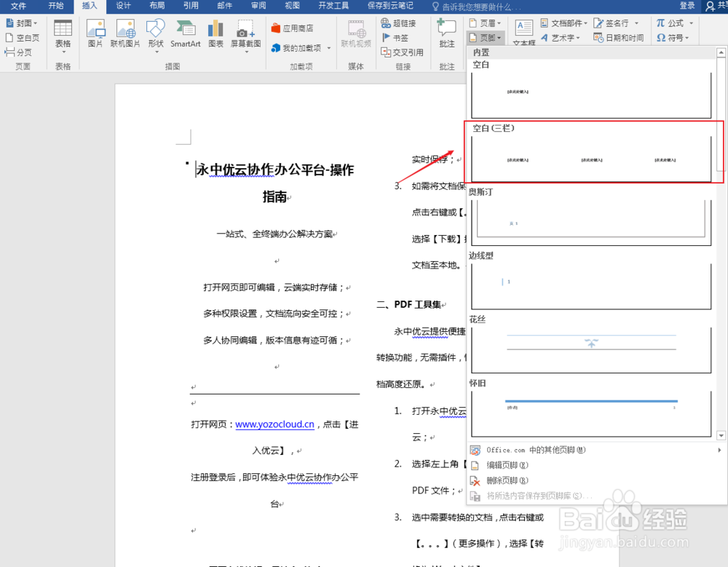
Task: Expand the Screenshot dropdown arrow
Action: click(246, 52)
